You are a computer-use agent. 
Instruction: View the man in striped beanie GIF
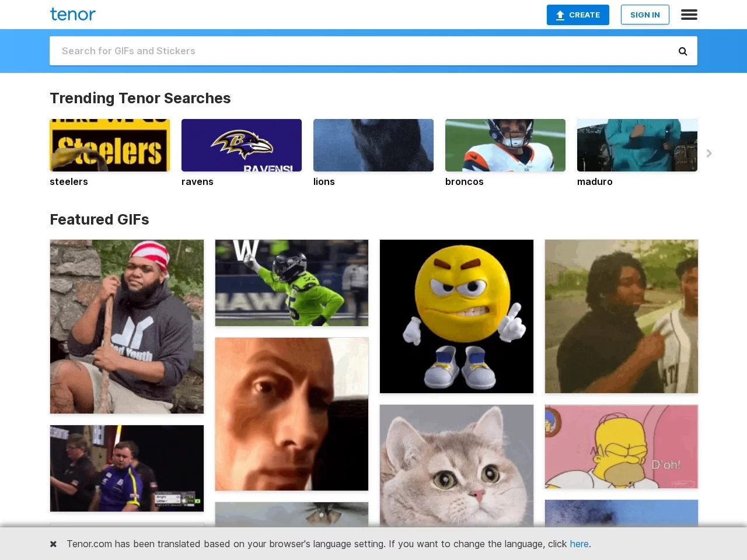127,327
